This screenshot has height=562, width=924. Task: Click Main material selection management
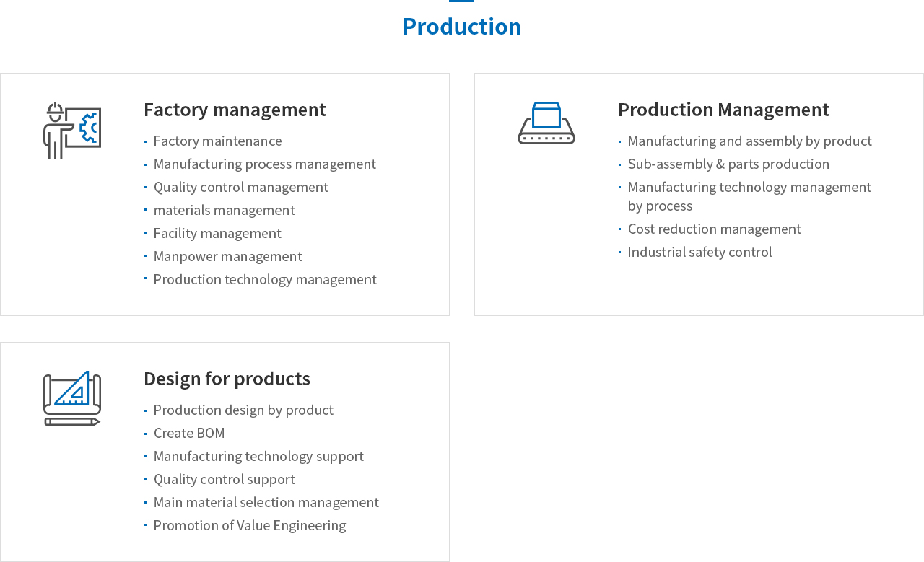[x=266, y=502]
